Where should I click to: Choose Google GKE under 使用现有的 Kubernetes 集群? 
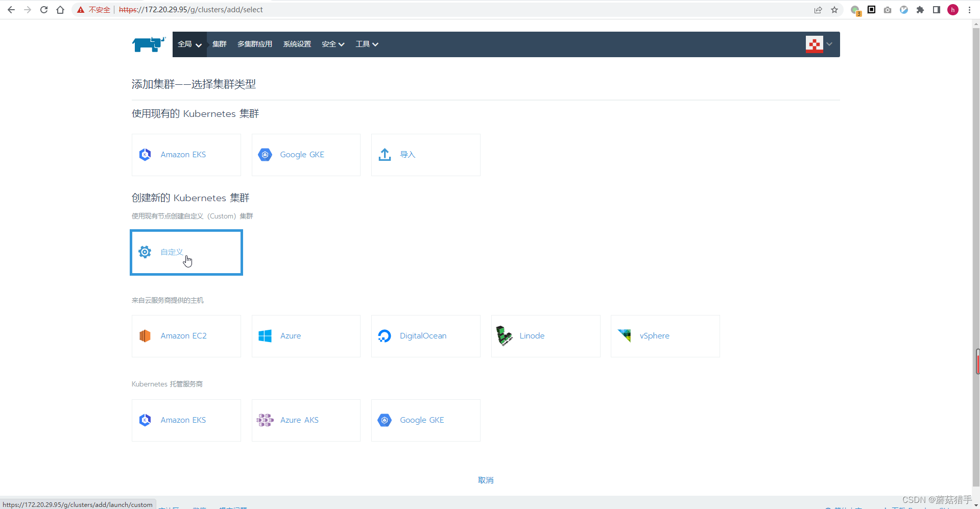coord(306,155)
